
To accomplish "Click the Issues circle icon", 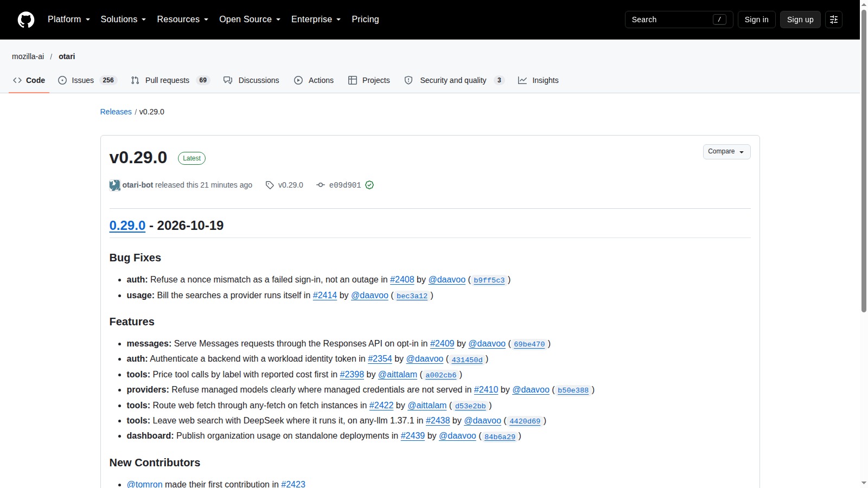I will point(62,80).
